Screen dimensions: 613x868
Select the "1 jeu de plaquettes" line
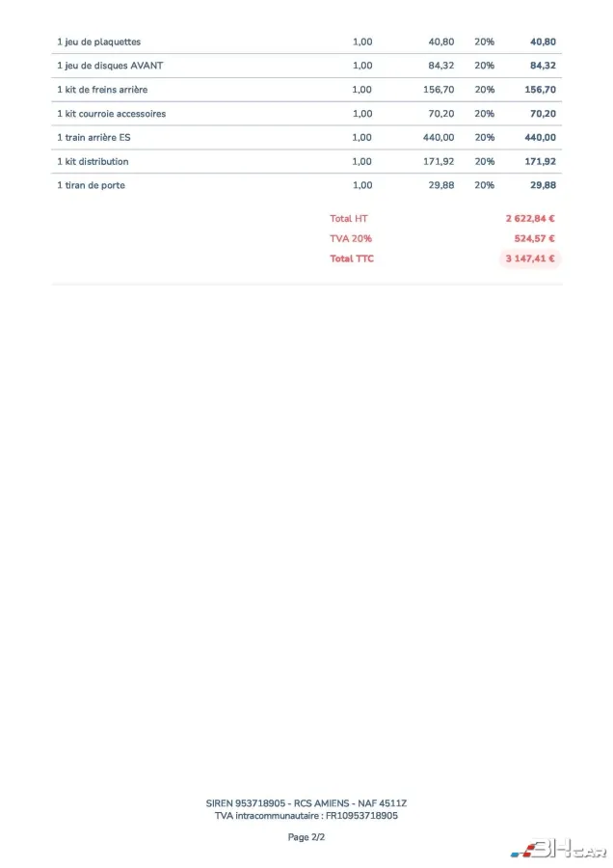[98, 42]
